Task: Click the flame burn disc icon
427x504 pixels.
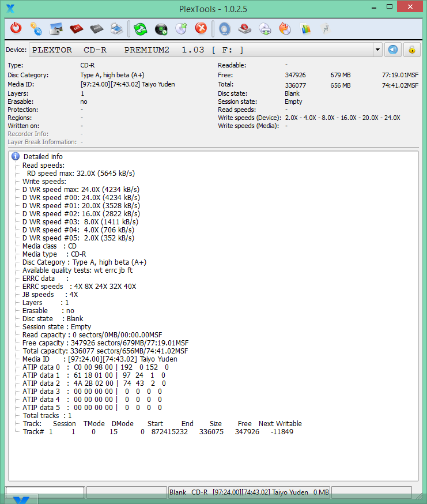Action: (285, 28)
